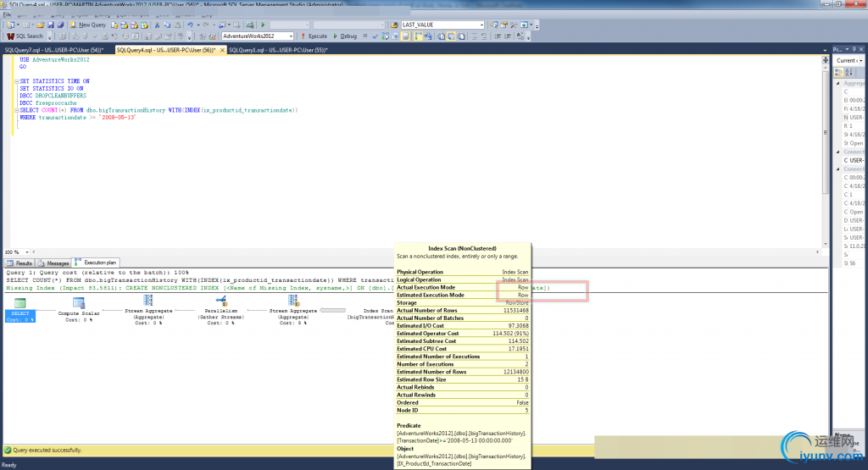Open the LAST_VALUE find combo box

[x=442, y=25]
